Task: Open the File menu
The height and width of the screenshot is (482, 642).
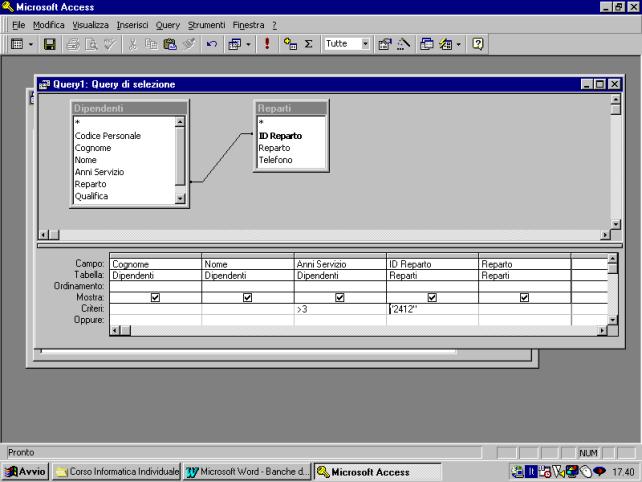Action: [x=18, y=25]
